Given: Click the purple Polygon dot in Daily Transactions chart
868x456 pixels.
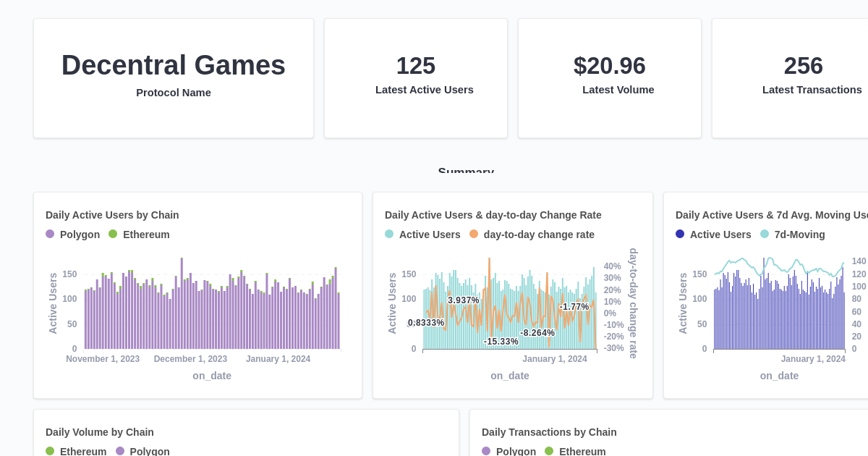Looking at the screenshot, I should pos(486,451).
